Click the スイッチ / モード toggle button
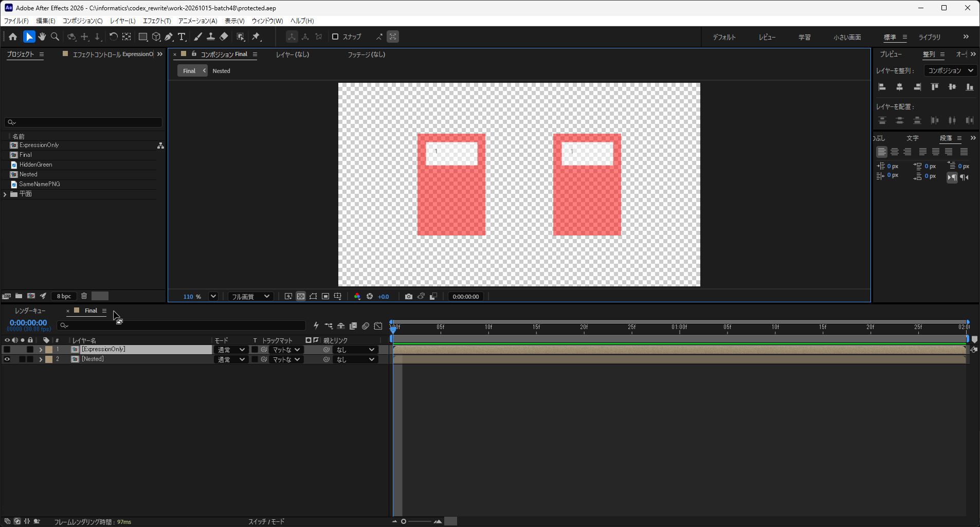This screenshot has height=527, width=980. [x=266, y=521]
